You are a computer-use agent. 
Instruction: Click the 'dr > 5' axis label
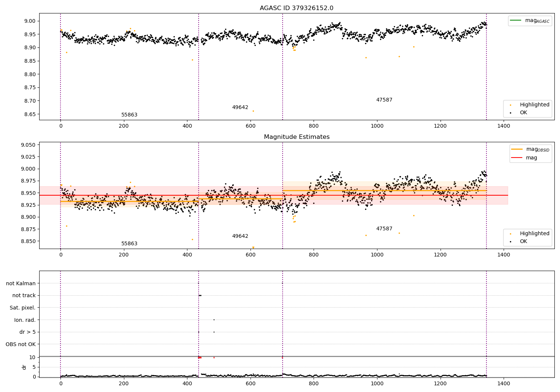28,332
